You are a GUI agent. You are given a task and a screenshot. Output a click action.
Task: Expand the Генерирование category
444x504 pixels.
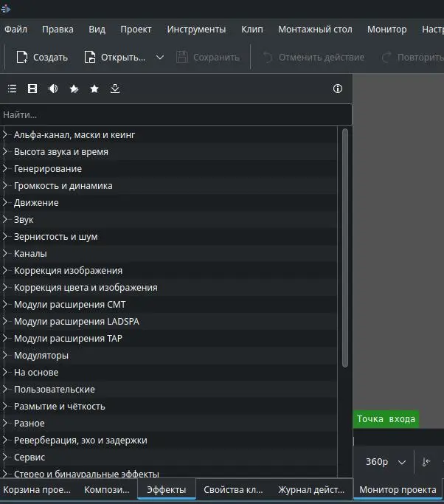(x=5, y=169)
